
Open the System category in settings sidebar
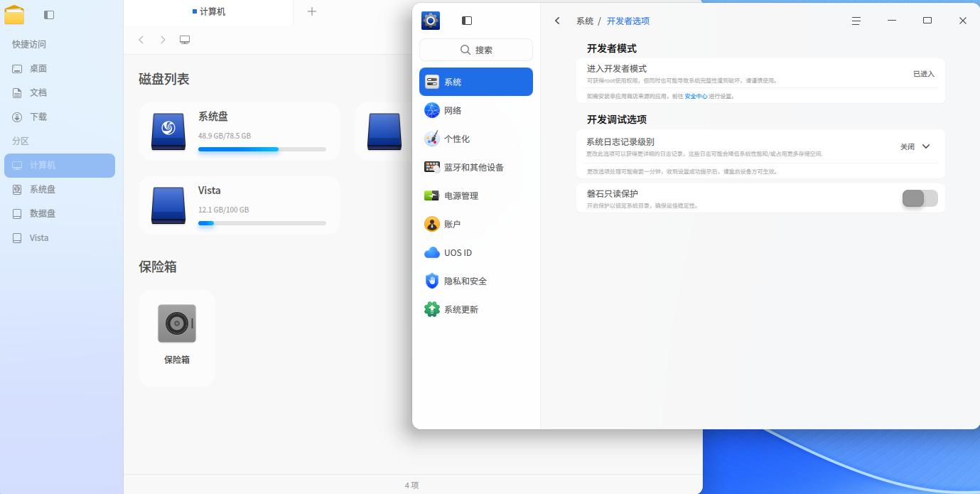(475, 82)
